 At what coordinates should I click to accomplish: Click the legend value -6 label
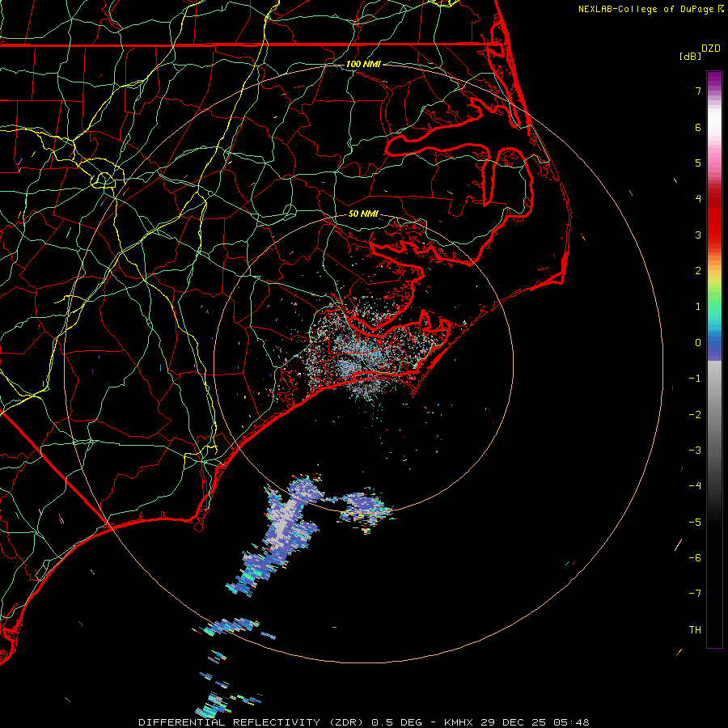click(695, 558)
